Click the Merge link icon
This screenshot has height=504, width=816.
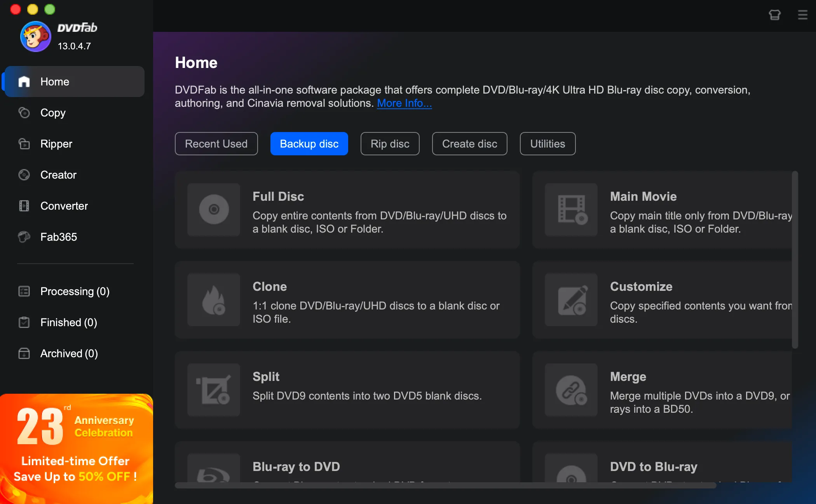571,390
